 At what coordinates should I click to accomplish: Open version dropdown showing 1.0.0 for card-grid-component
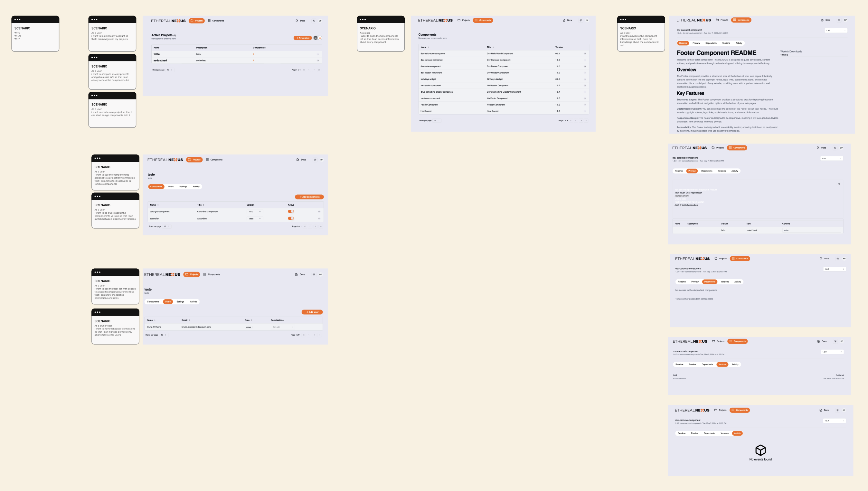pyautogui.click(x=255, y=212)
